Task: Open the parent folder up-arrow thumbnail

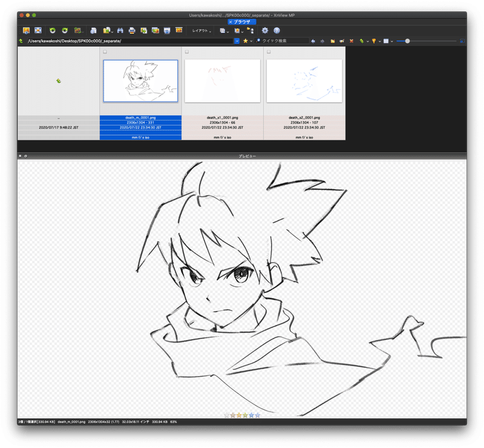Action: pos(58,81)
